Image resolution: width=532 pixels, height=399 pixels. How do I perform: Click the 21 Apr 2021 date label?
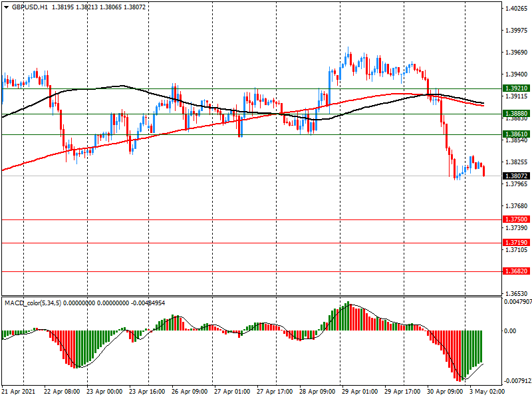tap(20, 392)
